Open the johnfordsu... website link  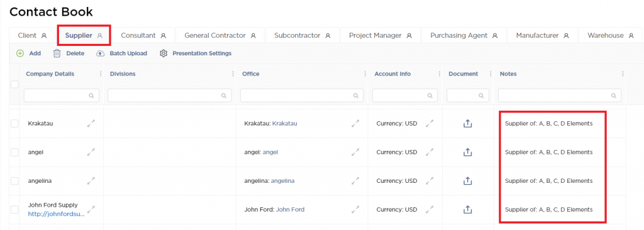[56, 214]
